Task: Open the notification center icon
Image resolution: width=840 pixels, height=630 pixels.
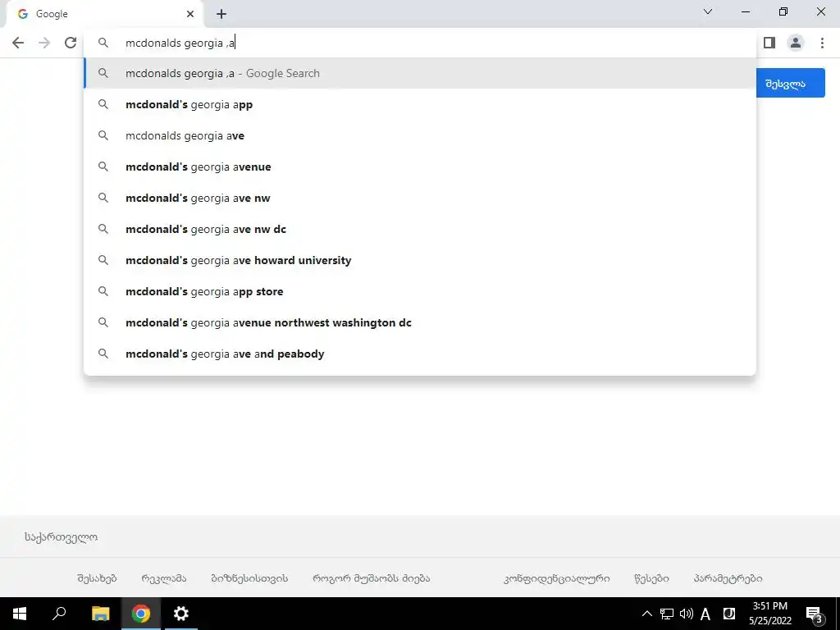Action: pos(814,614)
